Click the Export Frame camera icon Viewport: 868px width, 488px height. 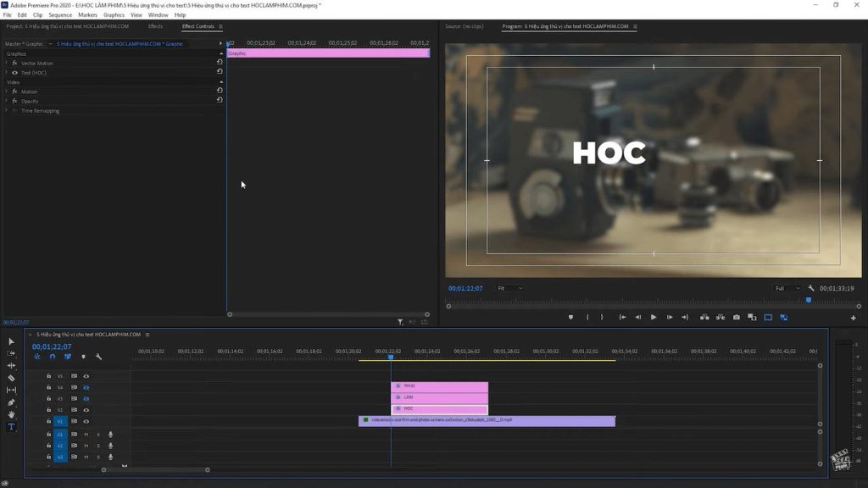(736, 318)
